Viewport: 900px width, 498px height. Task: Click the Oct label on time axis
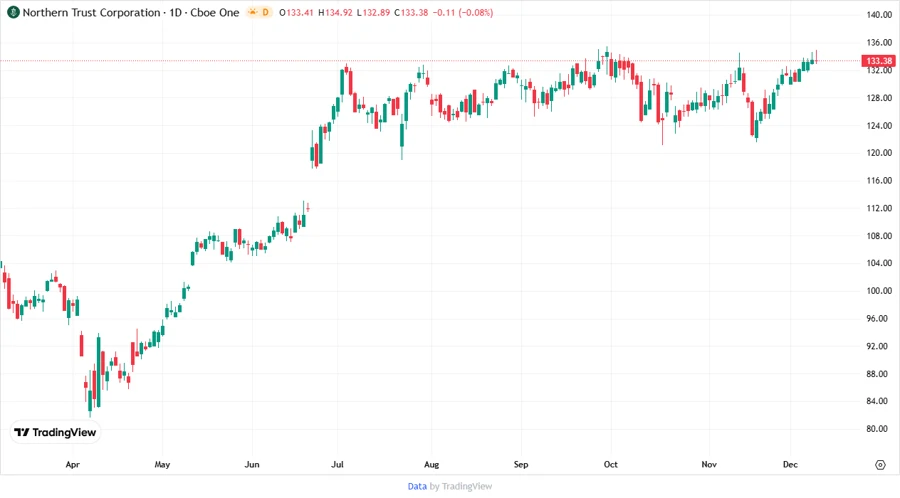pyautogui.click(x=611, y=465)
